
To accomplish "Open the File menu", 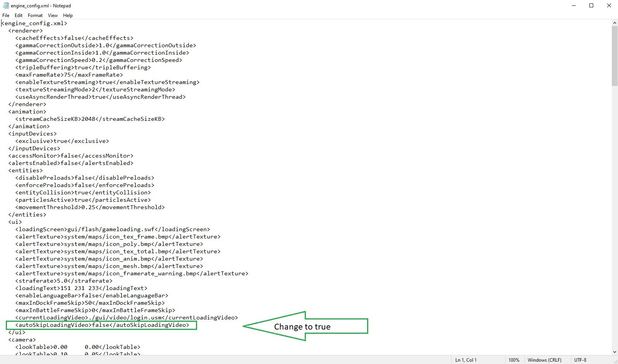I will point(6,15).
